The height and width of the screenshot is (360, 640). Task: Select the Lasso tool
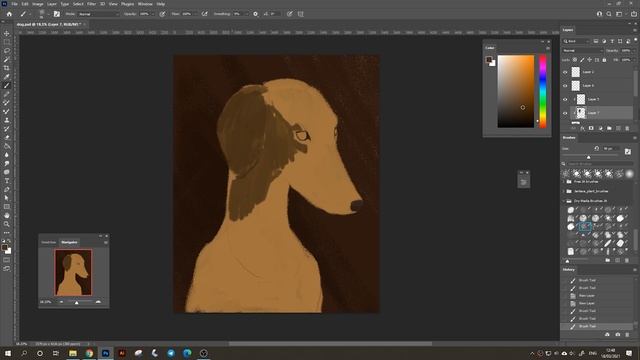[x=7, y=51]
